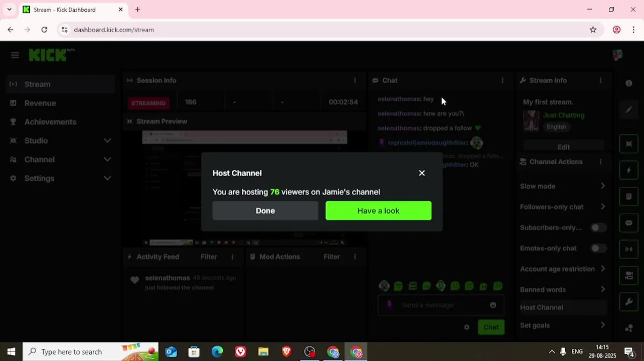Open File Explorer from the taskbar

pyautogui.click(x=263, y=352)
